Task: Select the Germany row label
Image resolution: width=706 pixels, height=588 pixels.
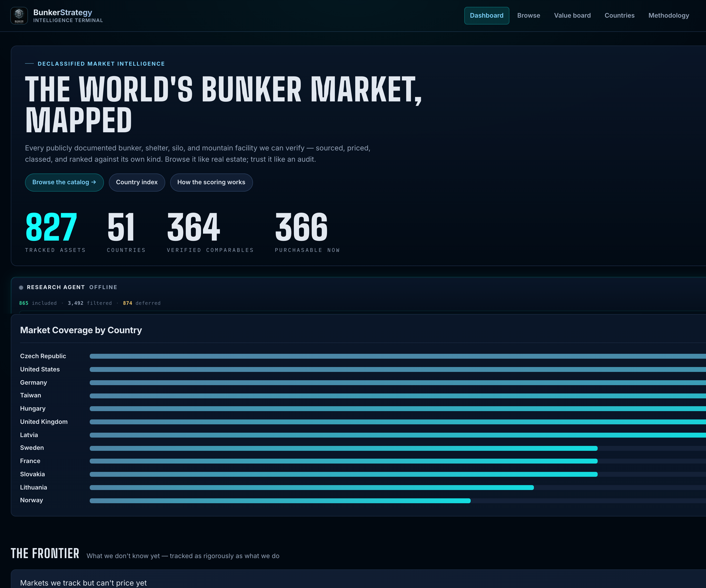Action: coord(34,382)
